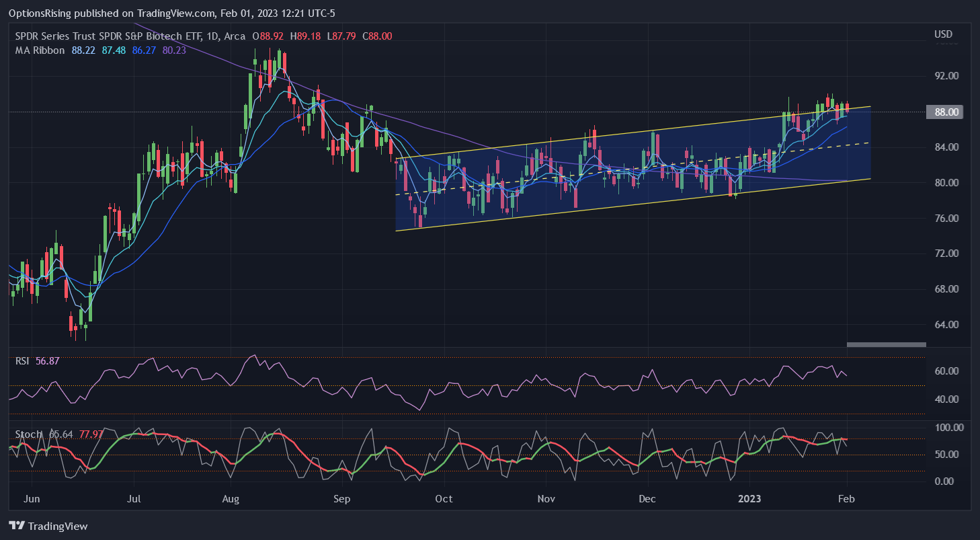Click the MA Ribbon value 80.23
The image size is (980, 540).
175,50
